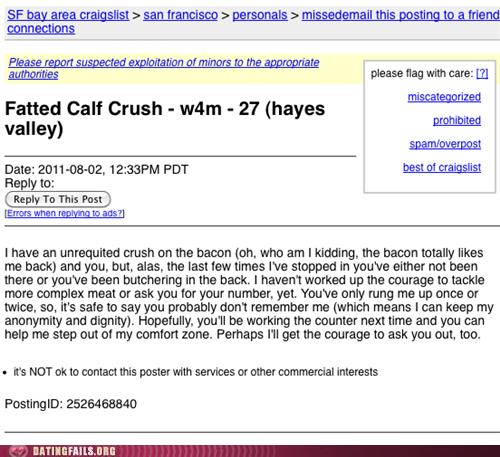This screenshot has width=500, height=457.
Task: Open report exploitation of minors notice
Action: (x=164, y=68)
